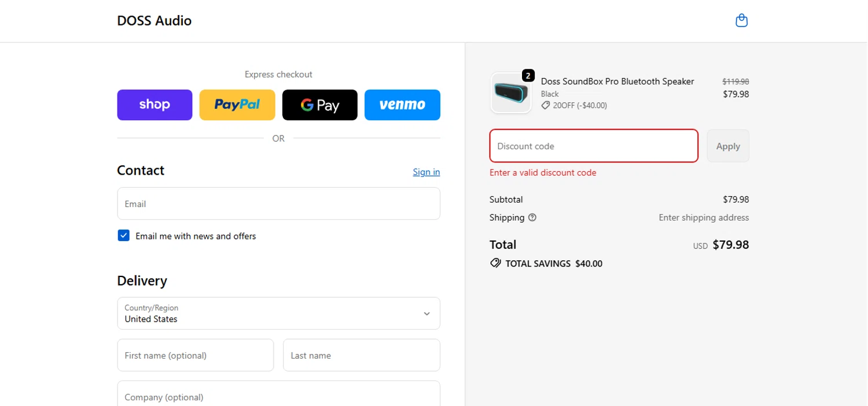Click the 'Enter a valid discount code' error
This screenshot has height=406, width=868.
[543, 172]
